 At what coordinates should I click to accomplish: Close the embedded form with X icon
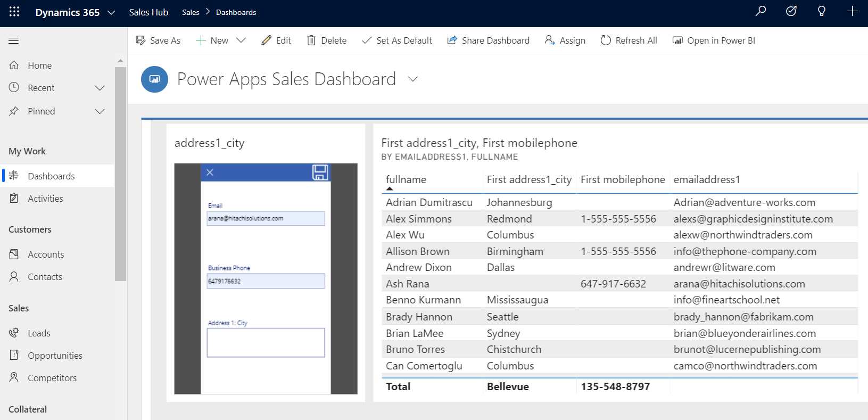210,172
